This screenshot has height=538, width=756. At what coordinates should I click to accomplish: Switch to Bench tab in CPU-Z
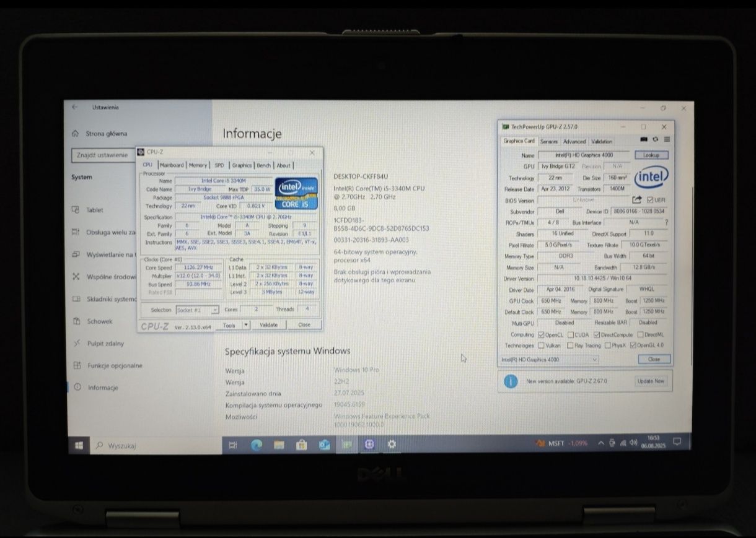coord(264,165)
